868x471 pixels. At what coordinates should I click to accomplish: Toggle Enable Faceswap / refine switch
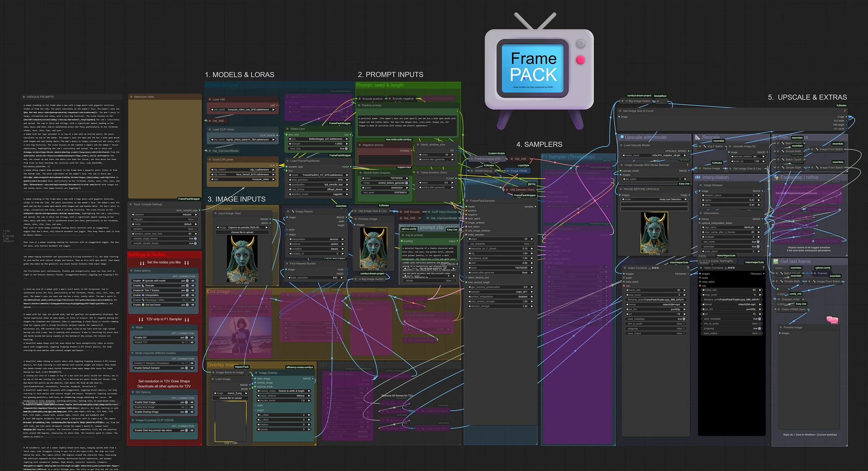click(x=186, y=300)
